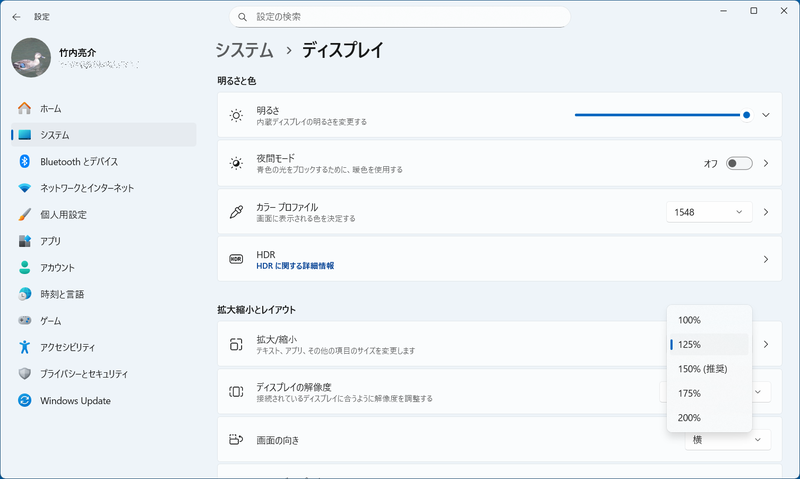
Task: Click the 画面の向き label
Action: point(278,440)
